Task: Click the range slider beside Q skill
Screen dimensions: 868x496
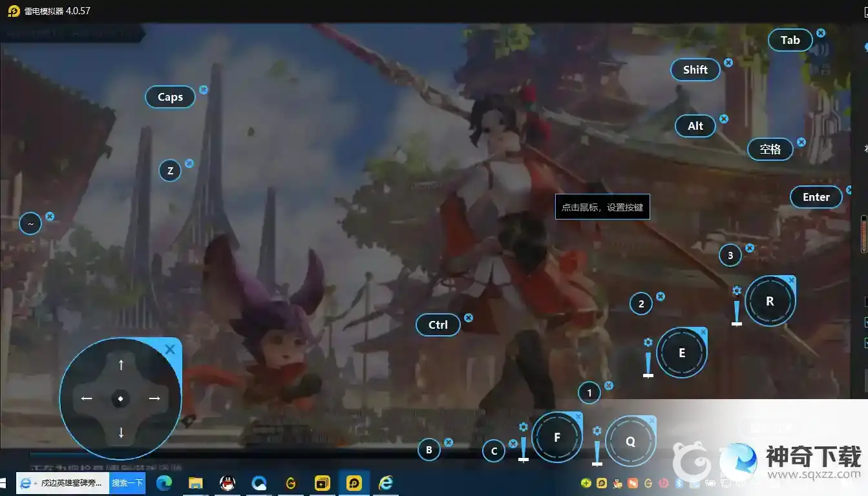Action: tap(597, 453)
